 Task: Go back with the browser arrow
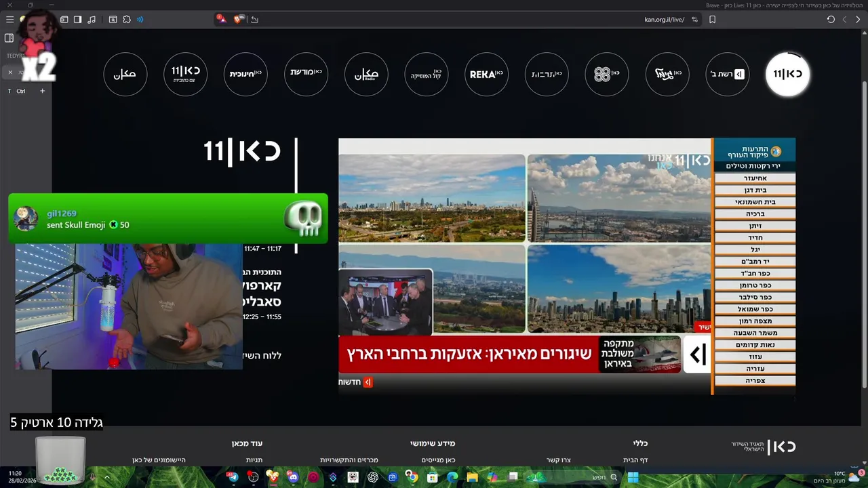[857, 20]
